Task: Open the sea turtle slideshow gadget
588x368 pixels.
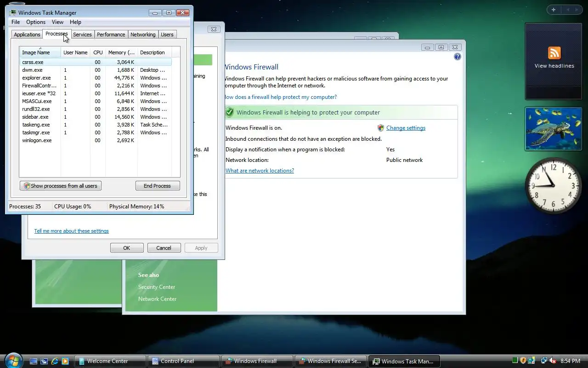Action: tap(553, 129)
